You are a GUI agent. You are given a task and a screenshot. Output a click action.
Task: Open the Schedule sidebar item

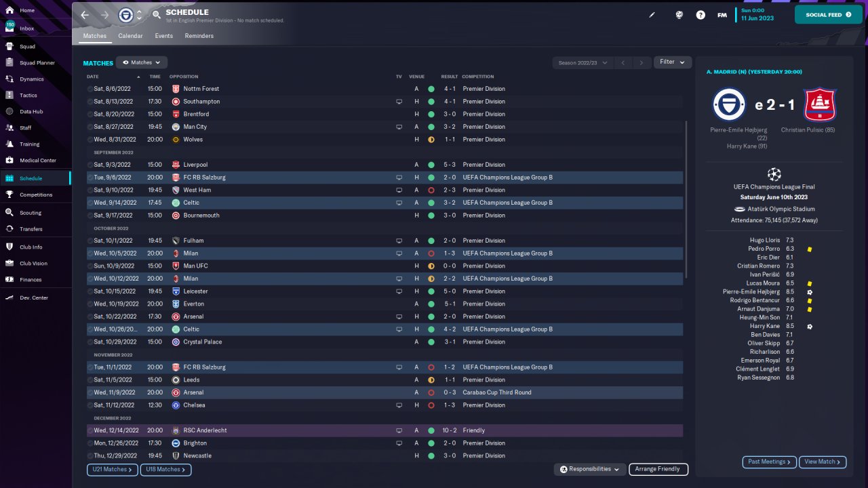35,178
